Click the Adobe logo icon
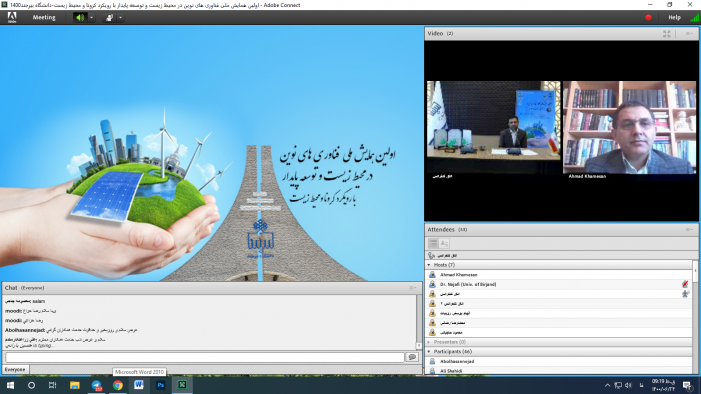Screen dimensions: 701x394 12,17
